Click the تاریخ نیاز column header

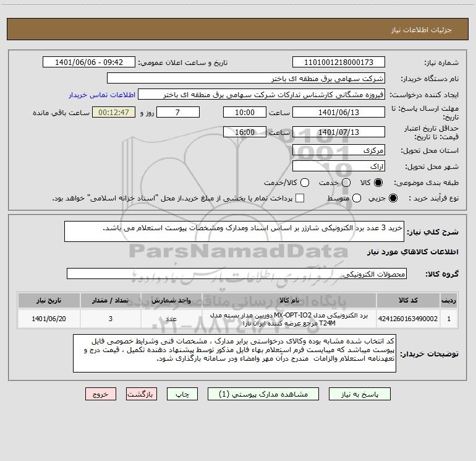click(x=49, y=300)
